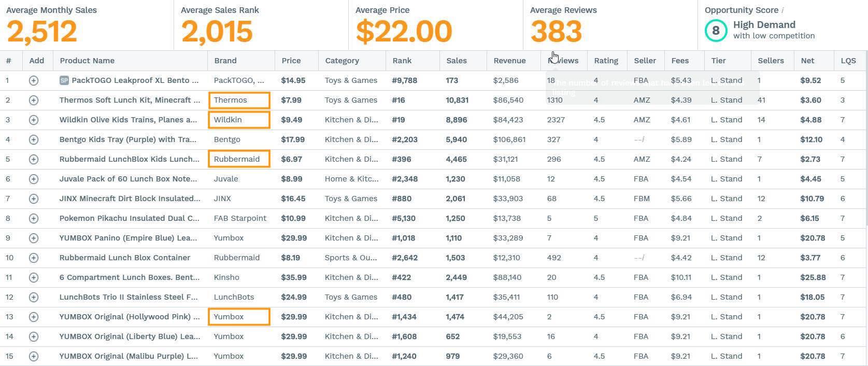Click seller info icon in Bentgo Kids Tray row
This screenshot has height=366, width=868.
643,139
